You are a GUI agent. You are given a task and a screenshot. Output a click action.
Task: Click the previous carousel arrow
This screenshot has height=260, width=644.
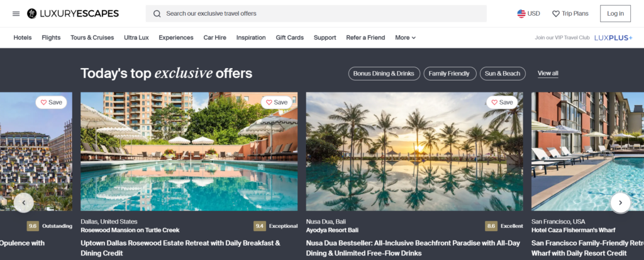tap(24, 203)
